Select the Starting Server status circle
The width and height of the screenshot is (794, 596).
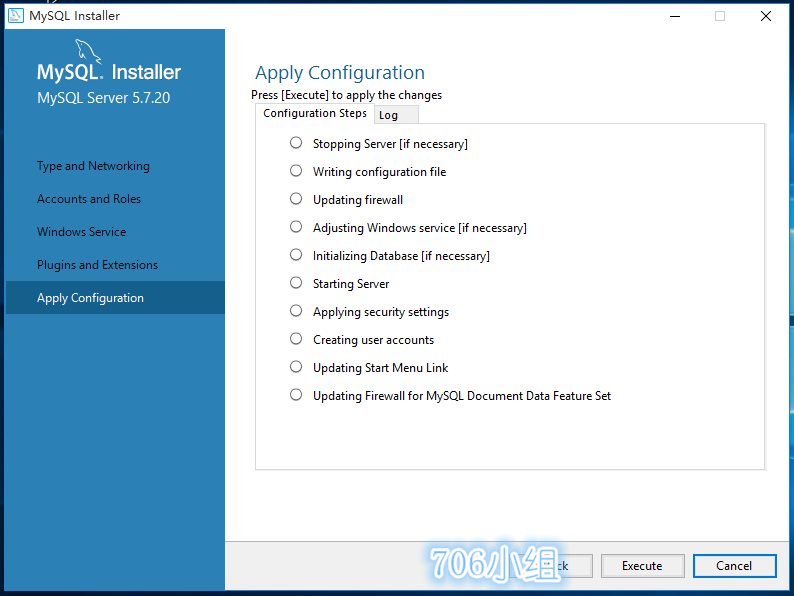point(296,283)
